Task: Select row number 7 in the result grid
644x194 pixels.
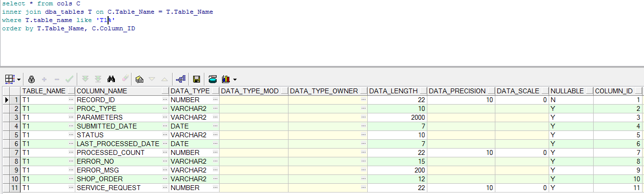Action: point(15,152)
